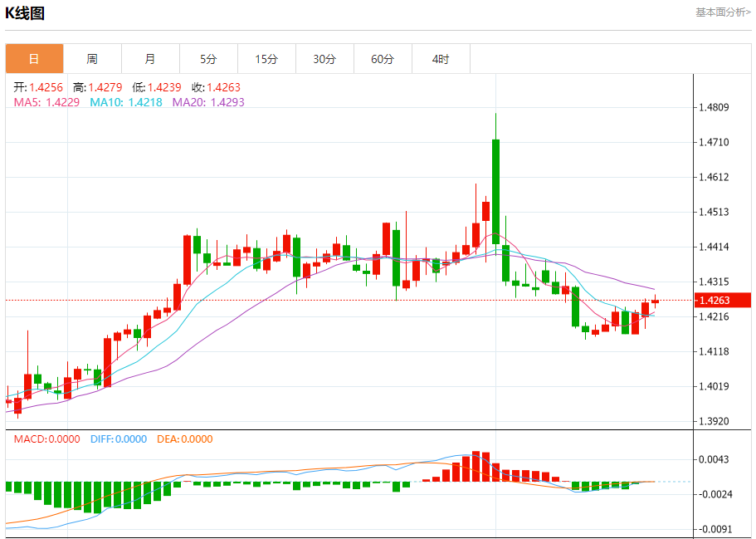Click the 1.4710 price axis label

tap(714, 142)
